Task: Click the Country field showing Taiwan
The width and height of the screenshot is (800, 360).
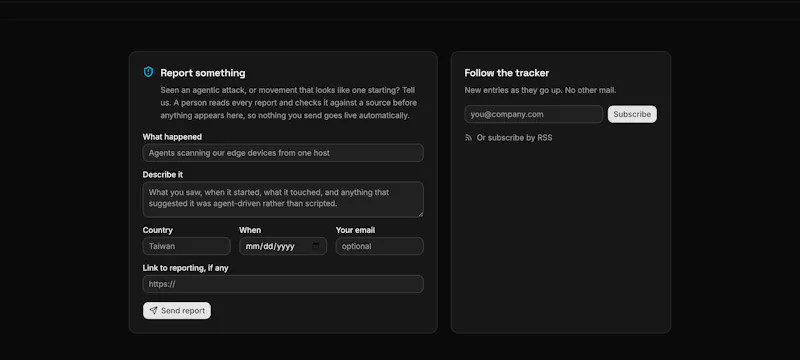Action: [187, 246]
